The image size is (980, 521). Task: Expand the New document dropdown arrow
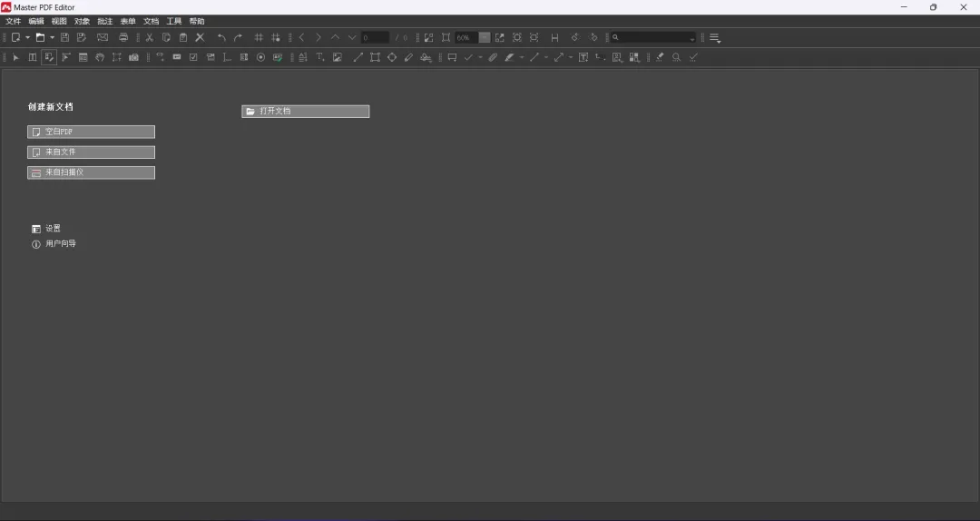27,37
